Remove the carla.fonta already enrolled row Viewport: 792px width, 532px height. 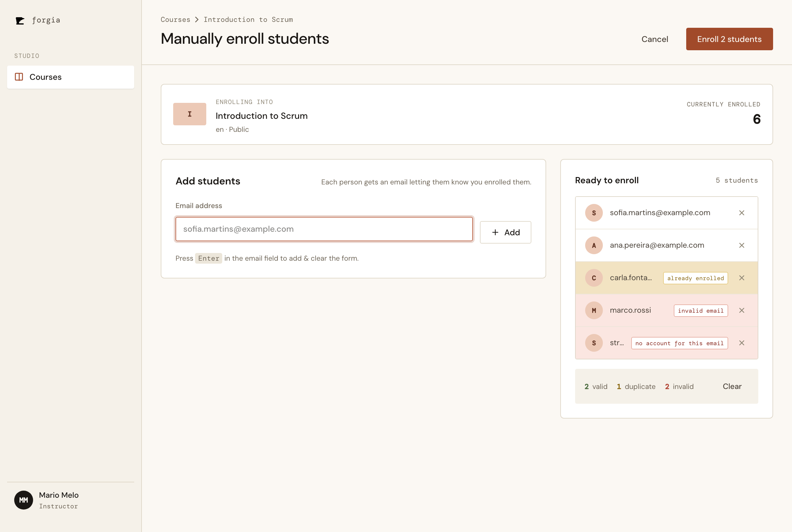pyautogui.click(x=742, y=278)
